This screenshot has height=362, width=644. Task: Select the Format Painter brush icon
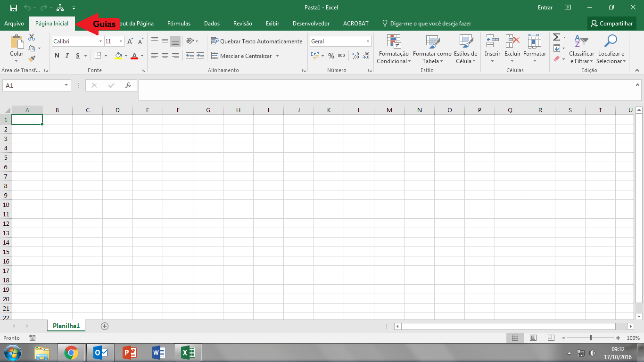point(32,59)
